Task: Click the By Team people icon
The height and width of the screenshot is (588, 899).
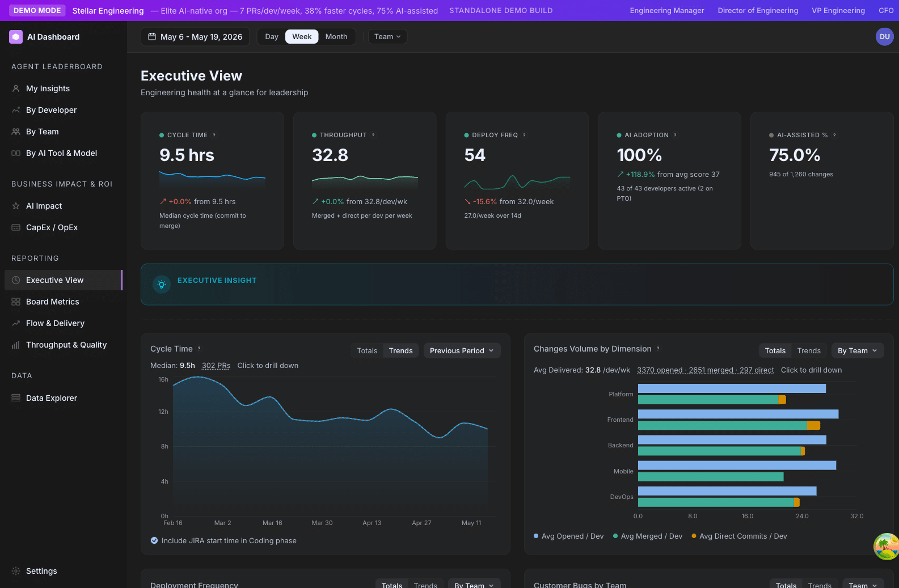Action: (16, 132)
